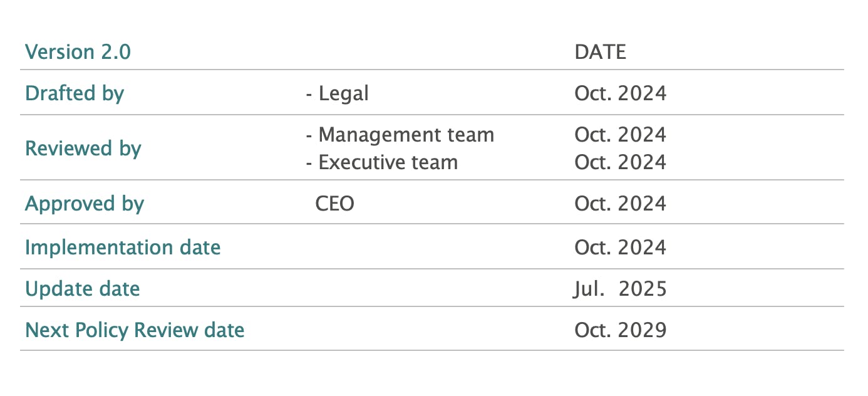Click the Drafted by label

click(x=75, y=93)
